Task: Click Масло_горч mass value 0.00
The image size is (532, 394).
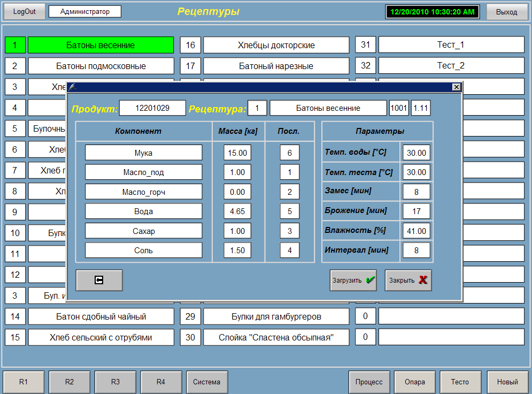Action: pos(237,192)
